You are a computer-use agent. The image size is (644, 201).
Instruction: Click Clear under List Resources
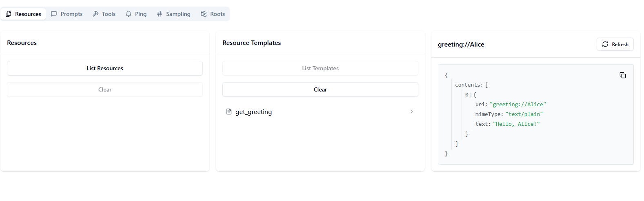coord(105,89)
